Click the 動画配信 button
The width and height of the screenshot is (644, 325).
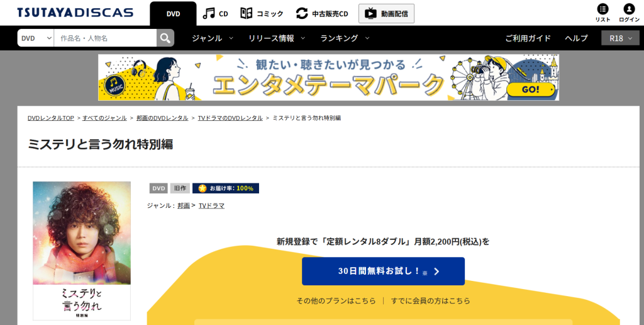click(387, 14)
